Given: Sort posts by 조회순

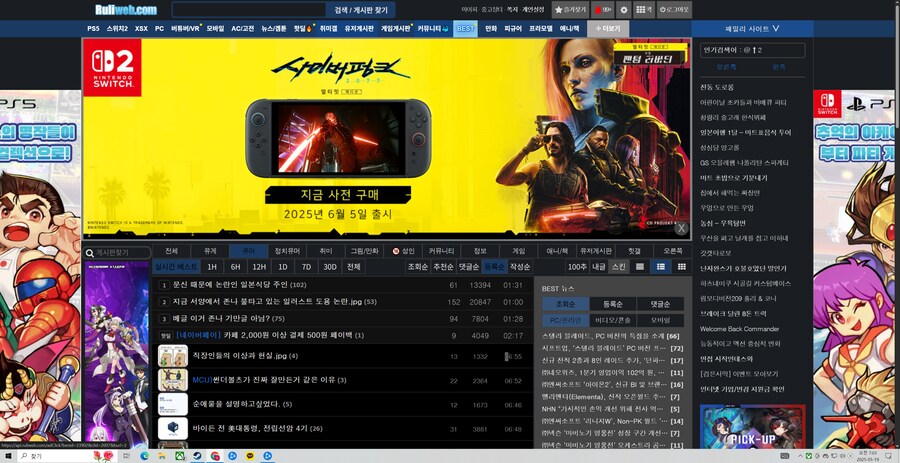Looking at the screenshot, I should click(x=417, y=267).
